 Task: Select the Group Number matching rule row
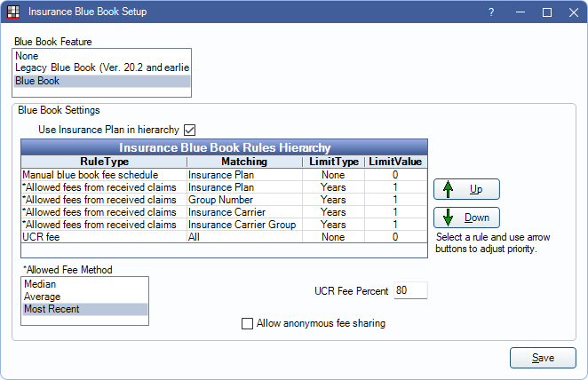[x=224, y=200]
